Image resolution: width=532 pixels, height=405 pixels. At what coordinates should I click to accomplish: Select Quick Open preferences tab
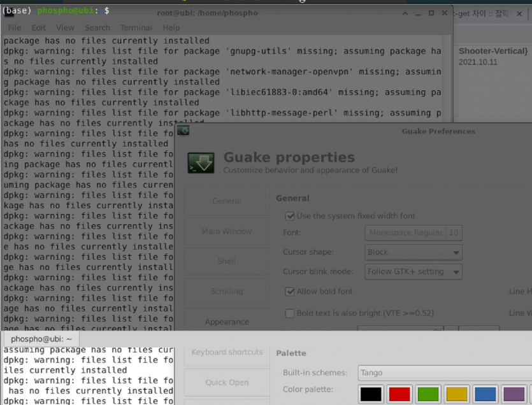[227, 382]
